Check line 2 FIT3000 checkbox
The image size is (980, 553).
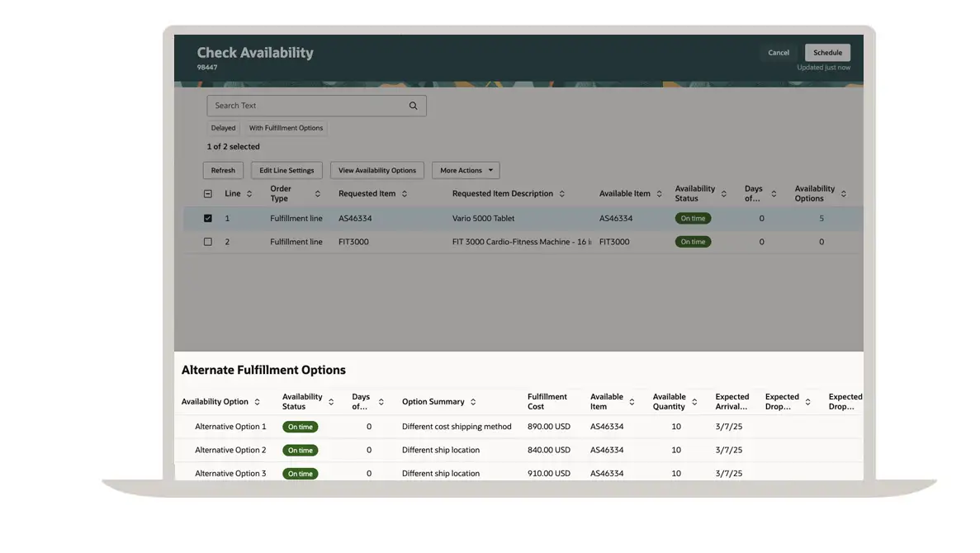pos(208,242)
